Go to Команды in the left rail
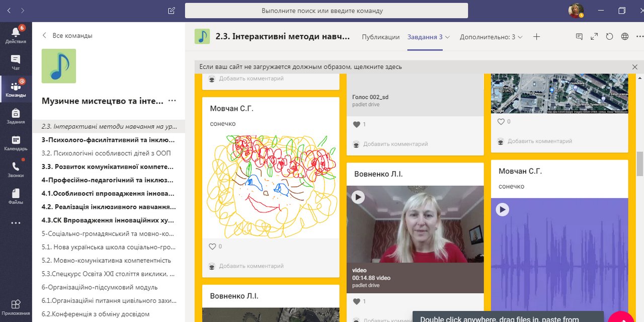This screenshot has width=644, height=322. [x=16, y=89]
